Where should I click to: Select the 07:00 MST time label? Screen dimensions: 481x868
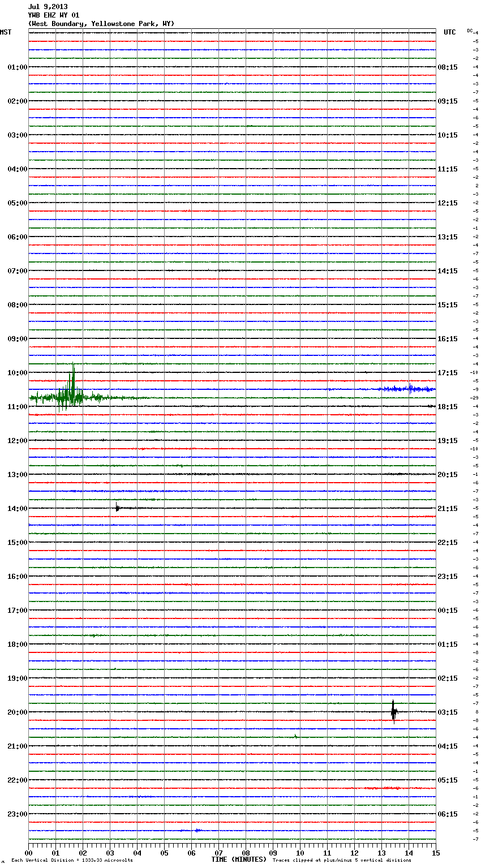(x=17, y=271)
